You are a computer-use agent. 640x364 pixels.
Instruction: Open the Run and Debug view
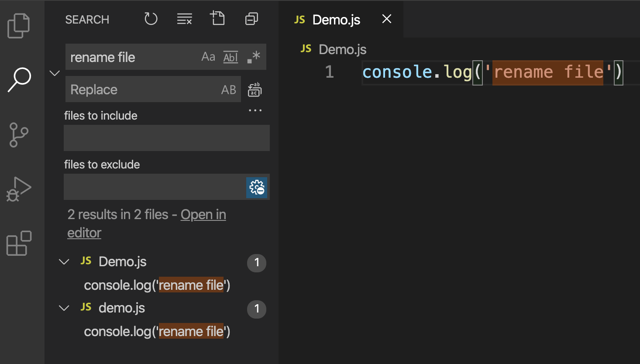pos(18,189)
